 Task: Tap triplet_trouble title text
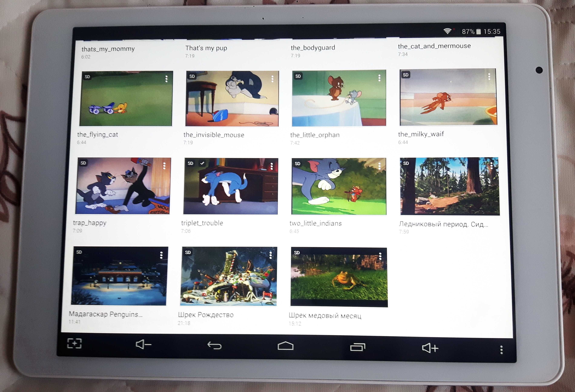coord(202,223)
